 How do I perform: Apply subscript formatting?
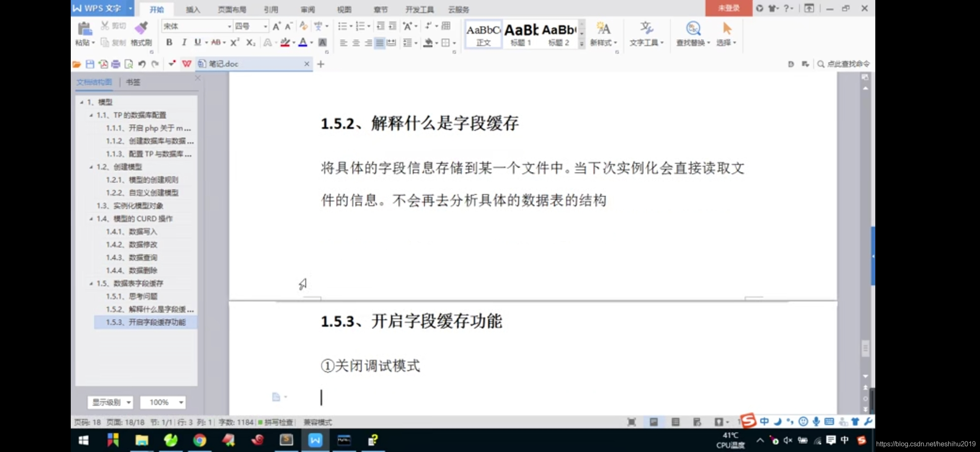(x=250, y=42)
